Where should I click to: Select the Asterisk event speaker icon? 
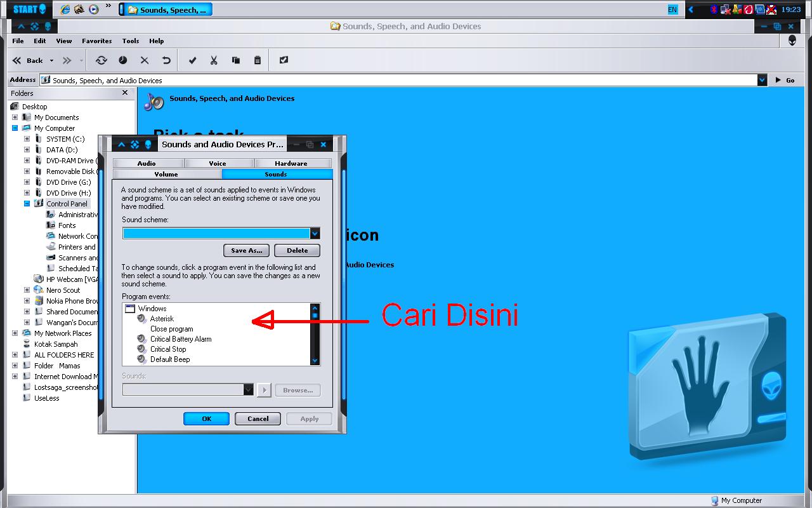[x=141, y=318]
